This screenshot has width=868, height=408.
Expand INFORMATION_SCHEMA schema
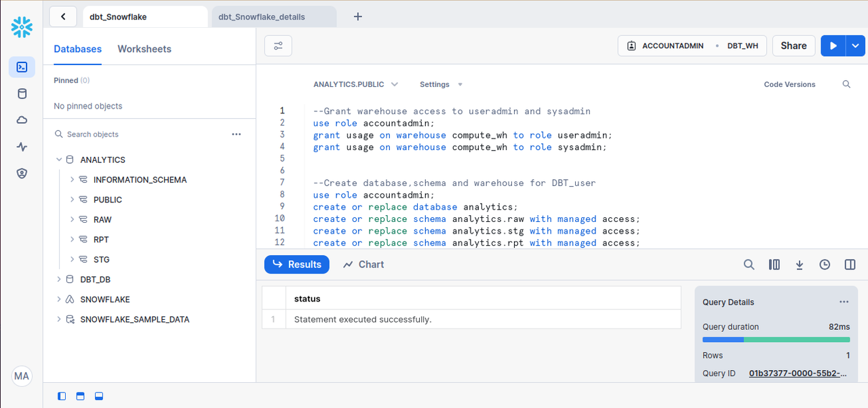pos(73,180)
